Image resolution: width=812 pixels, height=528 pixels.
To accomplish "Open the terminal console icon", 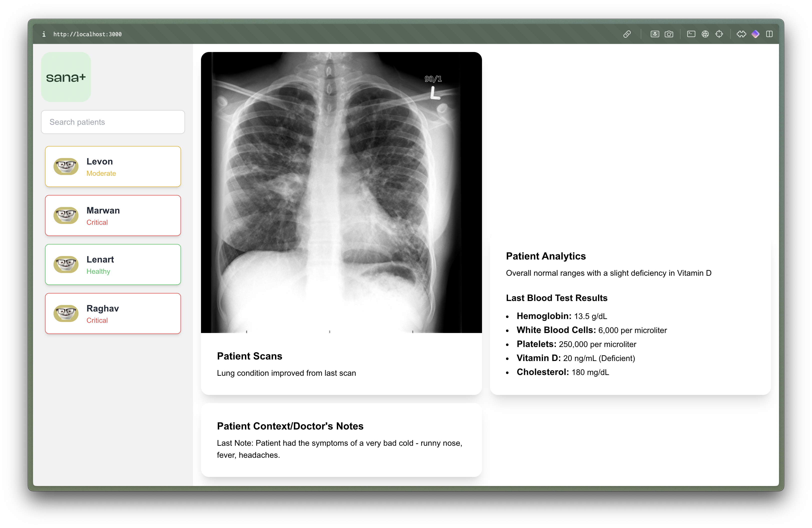I will [x=691, y=34].
